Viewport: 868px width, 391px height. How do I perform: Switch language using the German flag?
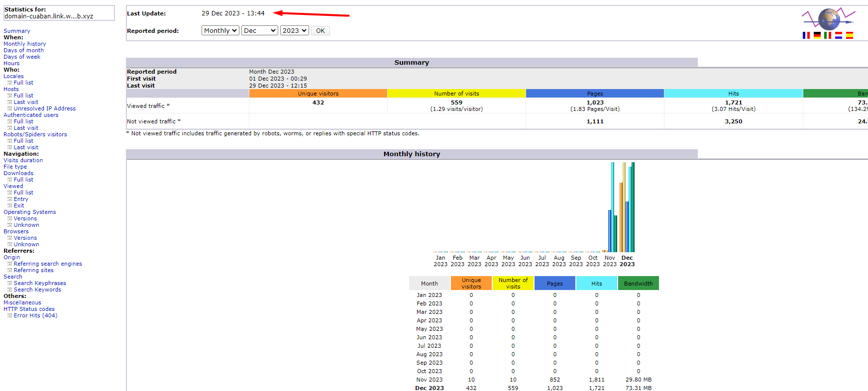coord(817,35)
